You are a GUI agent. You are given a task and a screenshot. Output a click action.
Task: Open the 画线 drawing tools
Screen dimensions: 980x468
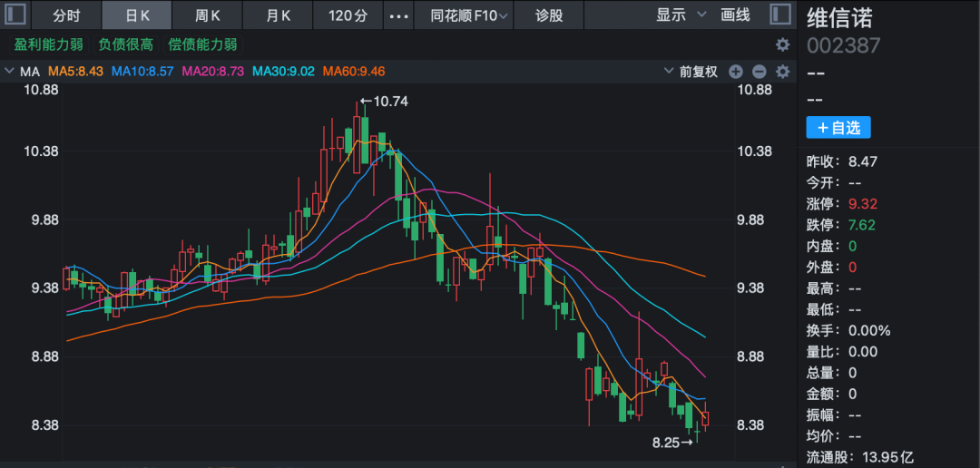(x=735, y=15)
